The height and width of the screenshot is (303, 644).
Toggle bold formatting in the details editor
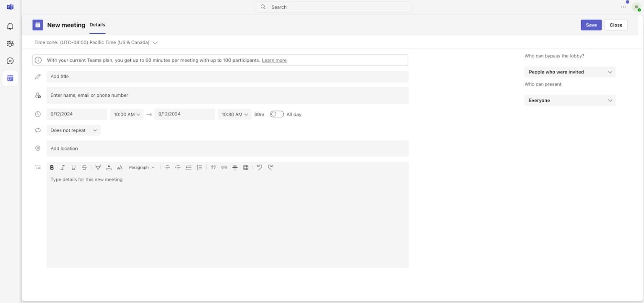point(52,167)
